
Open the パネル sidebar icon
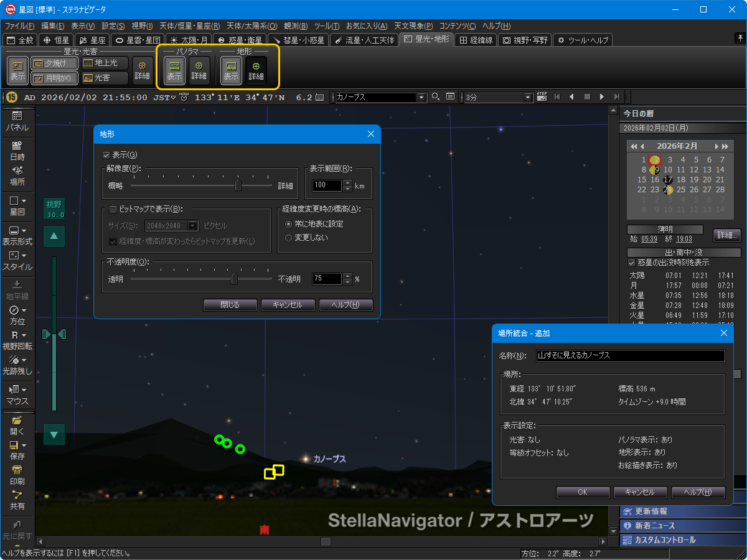pyautogui.click(x=17, y=118)
